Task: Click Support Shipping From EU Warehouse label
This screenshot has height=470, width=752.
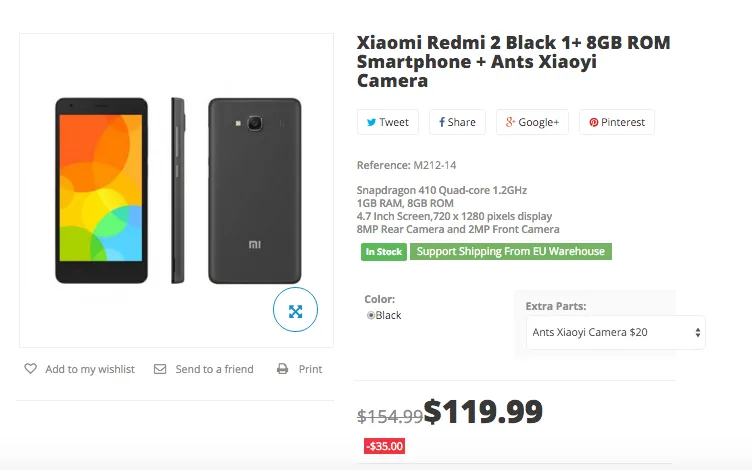Action: (x=510, y=252)
